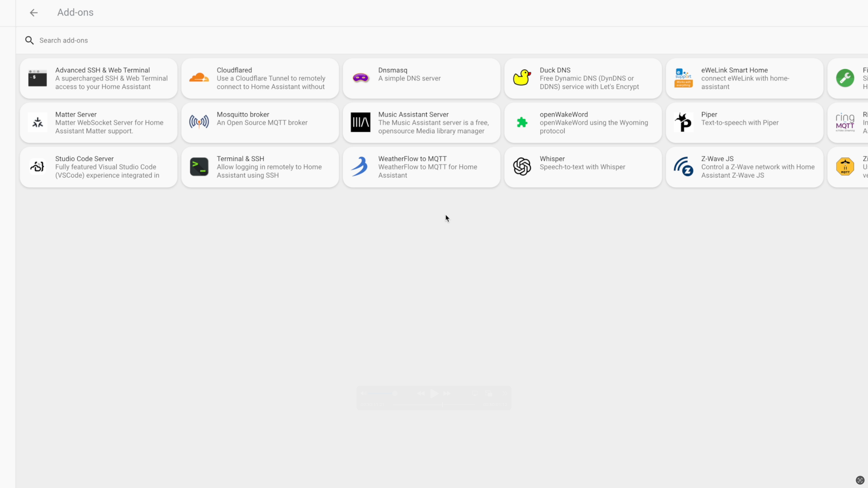Click the Cloudflared cloud icon
Screen dimensions: 868x488
pos(199,78)
